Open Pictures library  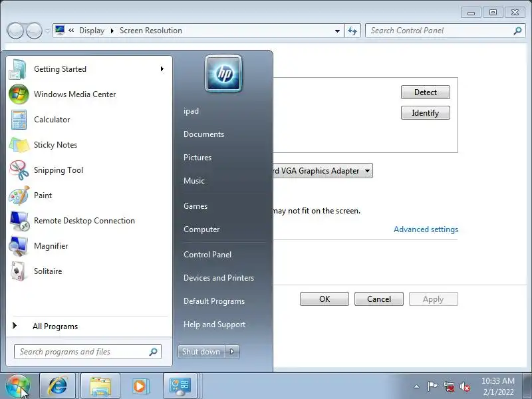(x=197, y=158)
